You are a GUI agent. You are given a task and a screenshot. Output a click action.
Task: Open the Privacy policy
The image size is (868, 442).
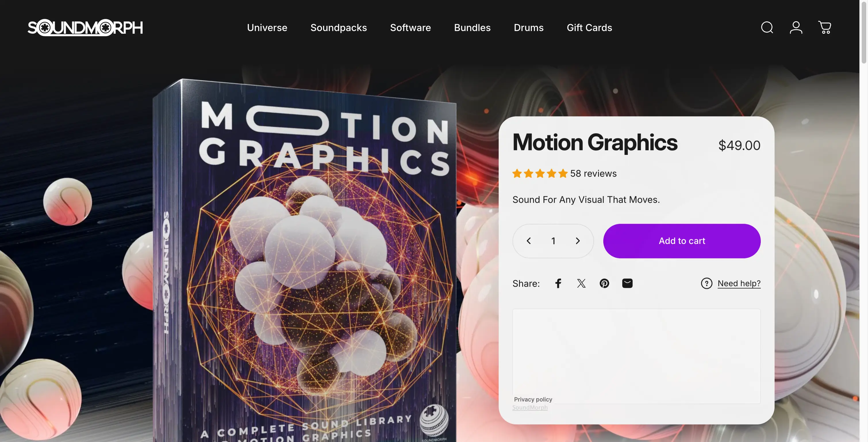[533, 399]
